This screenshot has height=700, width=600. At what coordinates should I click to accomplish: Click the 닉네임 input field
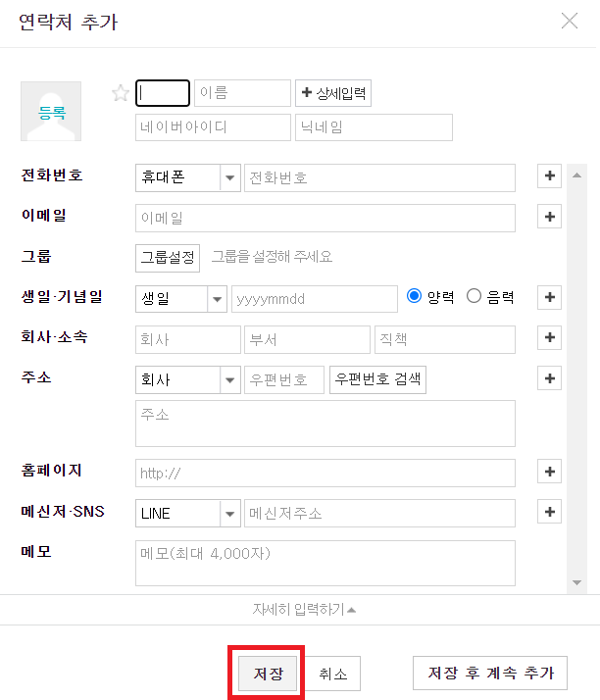374,127
